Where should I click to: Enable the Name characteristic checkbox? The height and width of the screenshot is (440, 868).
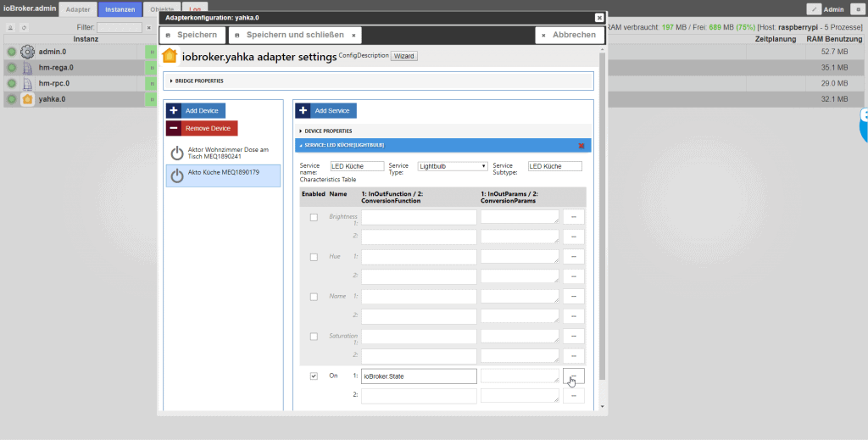pyautogui.click(x=314, y=298)
